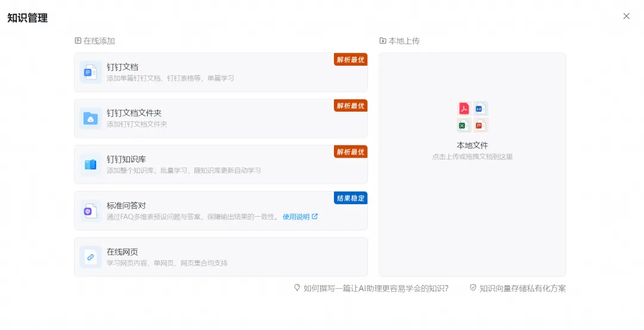Click description 添加单篇钉钉文档、钉钉表格等
The height and width of the screenshot is (330, 644).
(x=171, y=78)
